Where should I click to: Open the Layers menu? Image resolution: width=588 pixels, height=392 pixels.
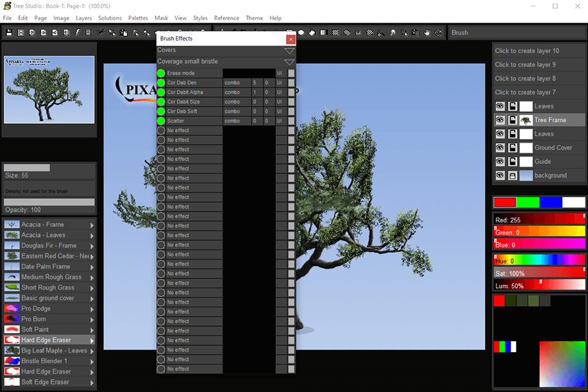point(83,18)
